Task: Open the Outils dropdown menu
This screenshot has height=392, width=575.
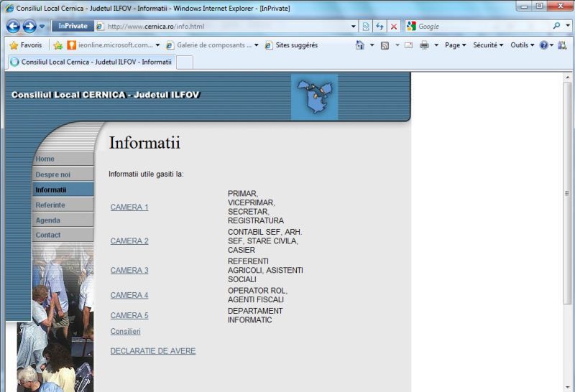Action: (523, 45)
